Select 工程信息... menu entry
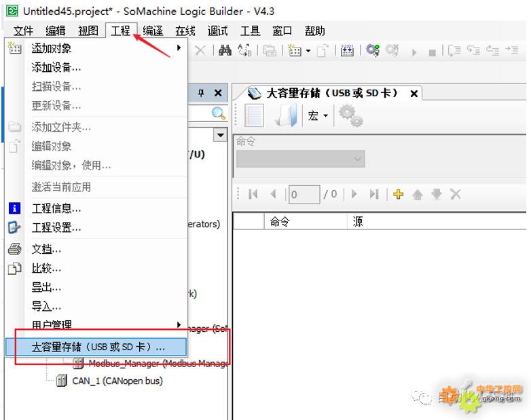This screenshot has width=531, height=420. (96, 208)
